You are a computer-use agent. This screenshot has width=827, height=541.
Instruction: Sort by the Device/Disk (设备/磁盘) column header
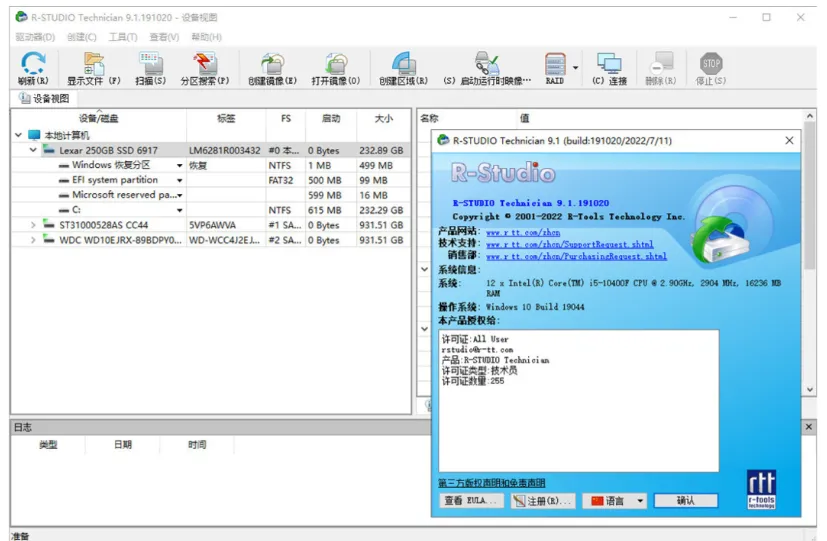(x=99, y=119)
